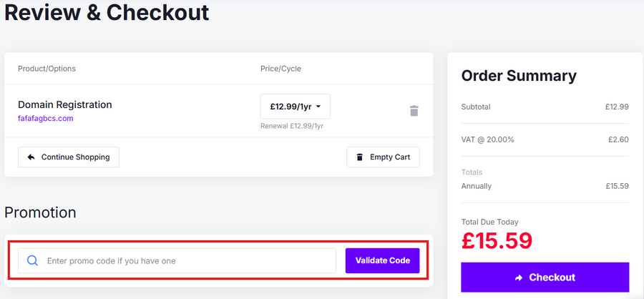
Task: Click the Domain Registration product name
Action: tap(65, 104)
